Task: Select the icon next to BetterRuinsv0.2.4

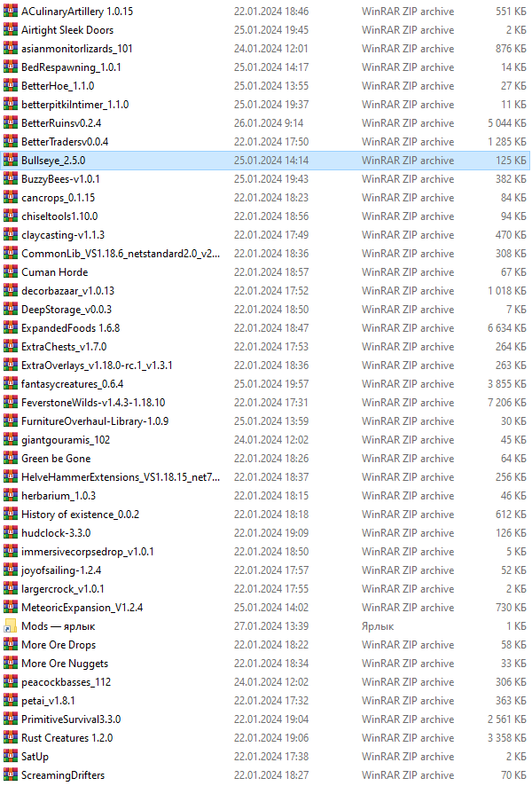Action: 11,122
